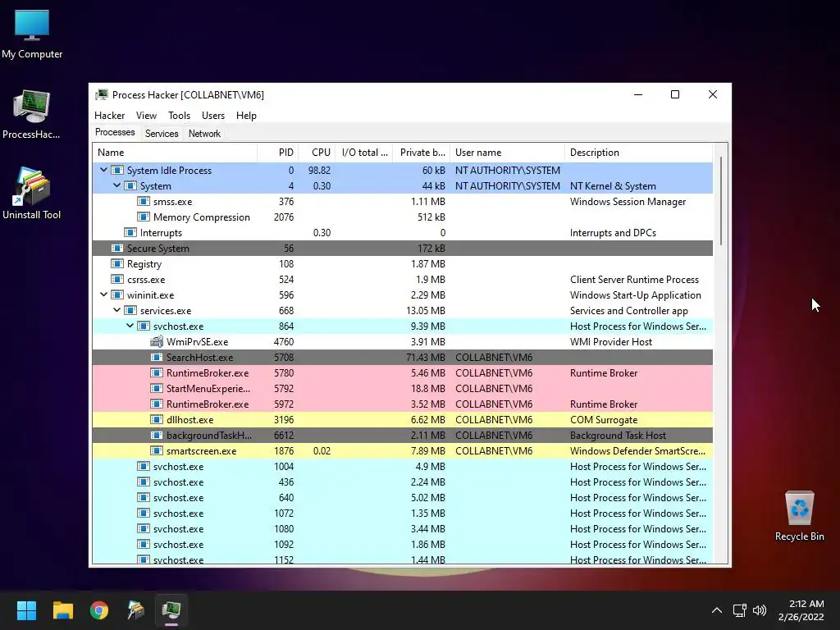Sort by the Description column header
The height and width of the screenshot is (630, 840).
click(x=638, y=153)
